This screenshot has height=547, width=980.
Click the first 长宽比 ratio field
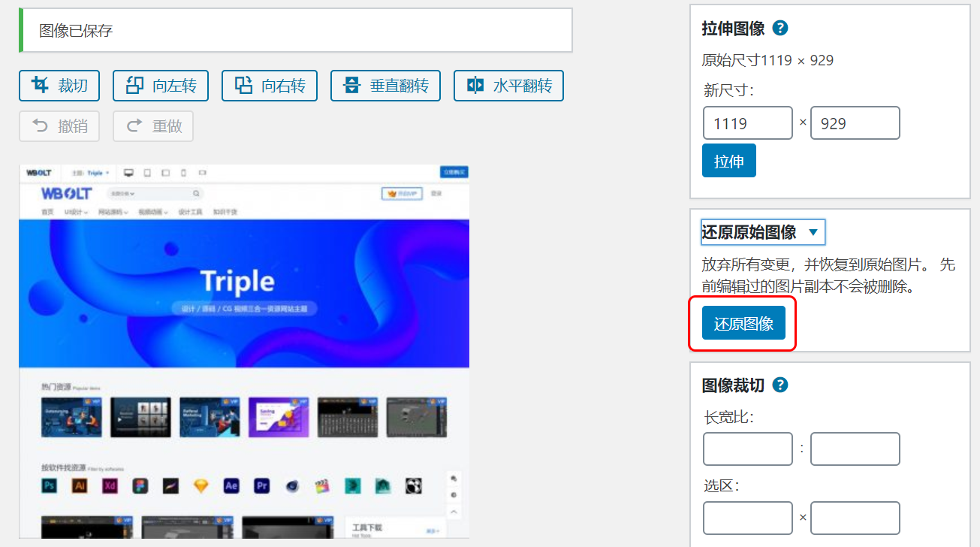(747, 449)
